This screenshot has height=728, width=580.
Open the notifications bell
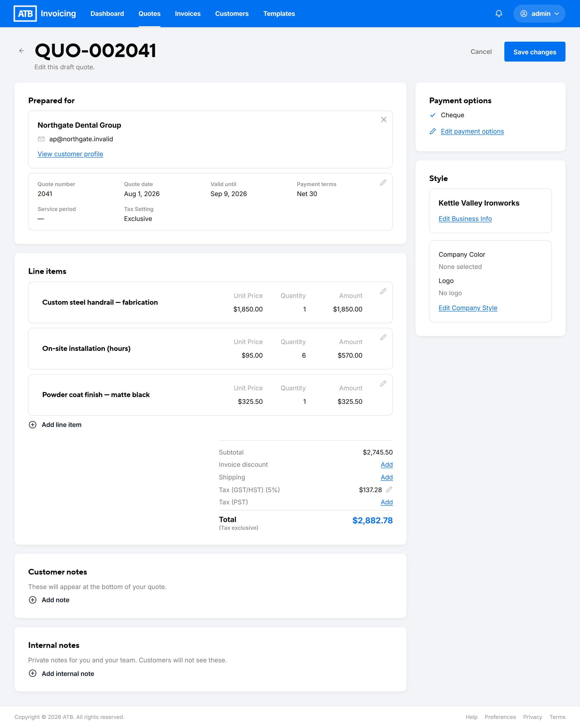point(498,14)
